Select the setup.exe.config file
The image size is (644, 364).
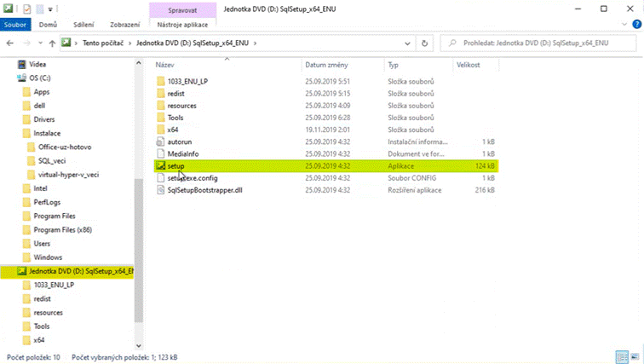point(193,178)
